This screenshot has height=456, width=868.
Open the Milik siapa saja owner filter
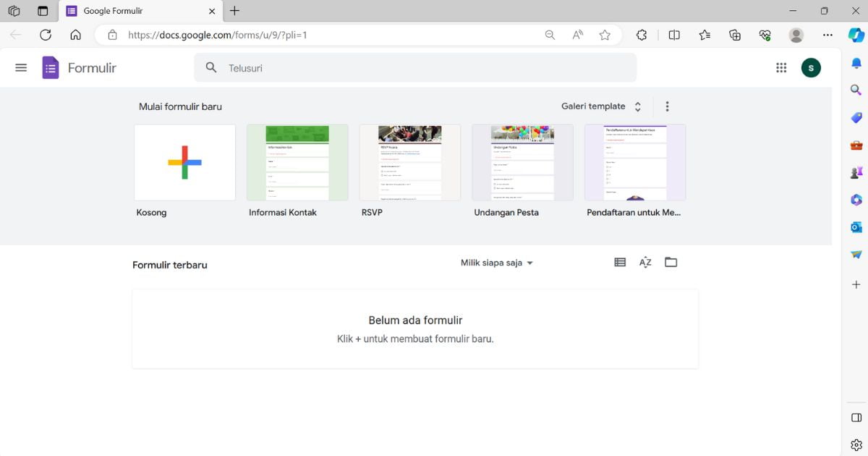[x=497, y=263]
